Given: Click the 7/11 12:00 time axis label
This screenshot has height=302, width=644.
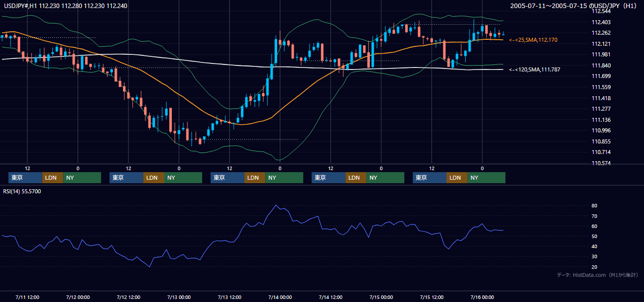Looking at the screenshot, I should pos(27,297).
